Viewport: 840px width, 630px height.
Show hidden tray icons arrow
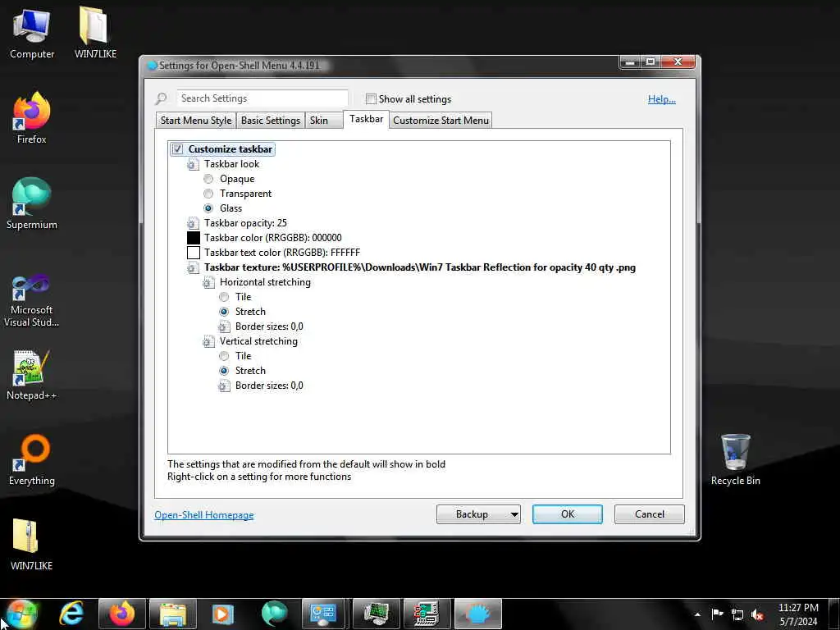(697, 614)
